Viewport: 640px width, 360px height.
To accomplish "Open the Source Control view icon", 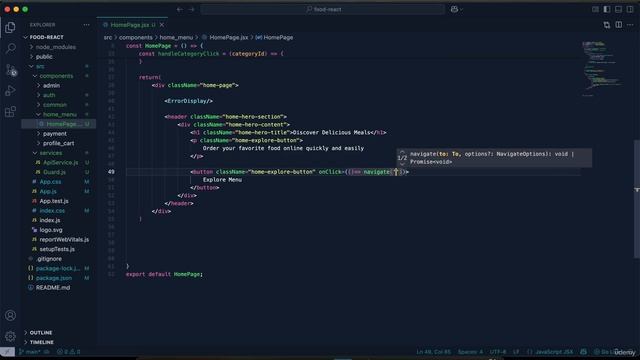I will 10,70.
